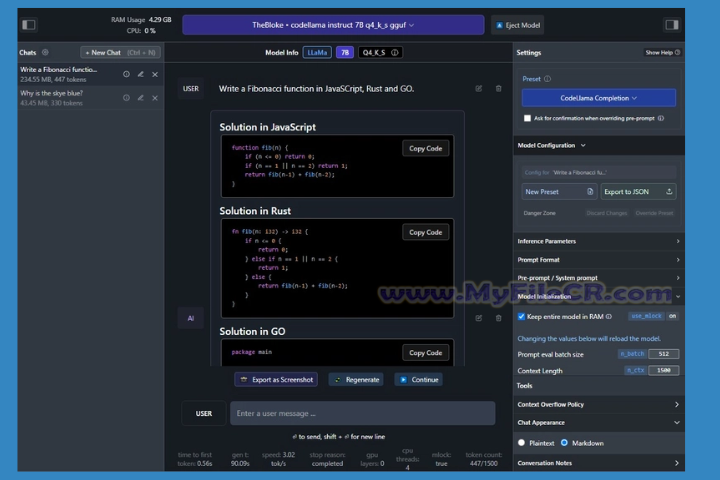Click the 7B model size tag
Screen dimensions: 720x480
click(x=345, y=52)
